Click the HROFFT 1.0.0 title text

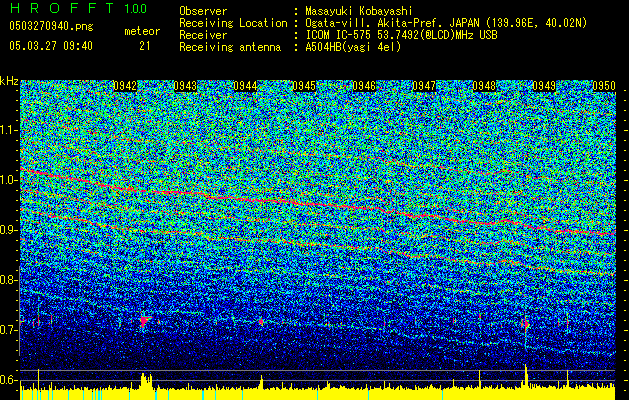click(x=79, y=8)
